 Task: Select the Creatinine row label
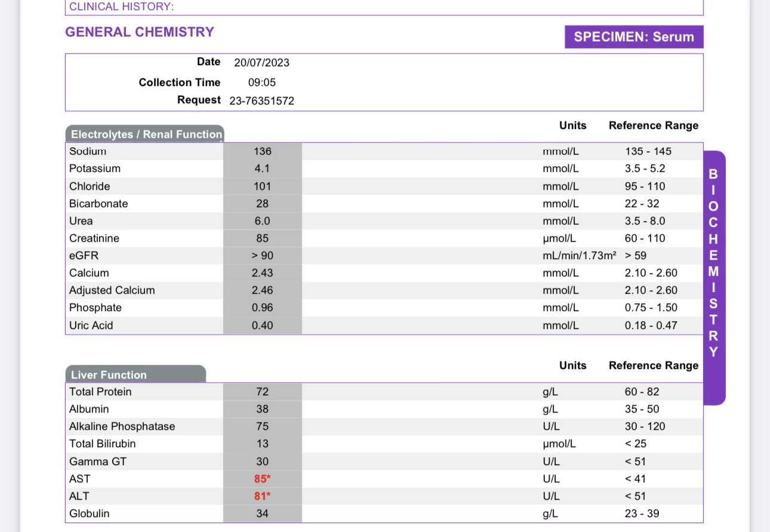94,238
